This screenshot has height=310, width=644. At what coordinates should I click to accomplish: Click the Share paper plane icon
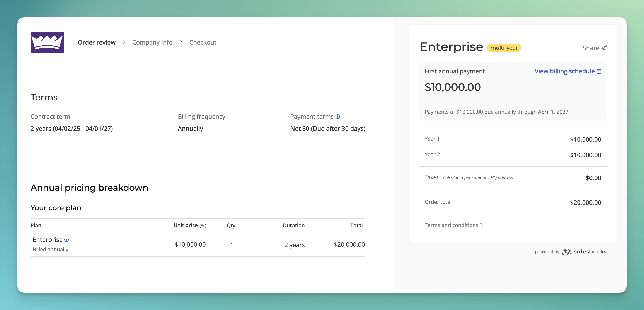(x=604, y=48)
